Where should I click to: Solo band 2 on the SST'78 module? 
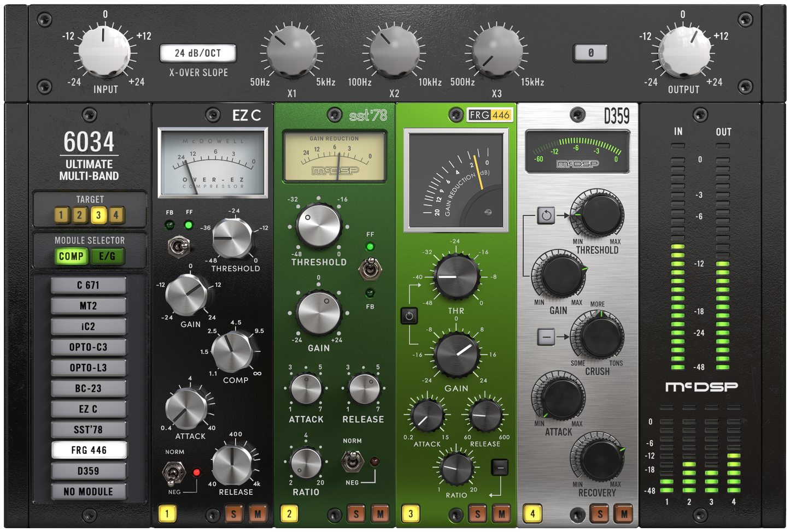355,513
